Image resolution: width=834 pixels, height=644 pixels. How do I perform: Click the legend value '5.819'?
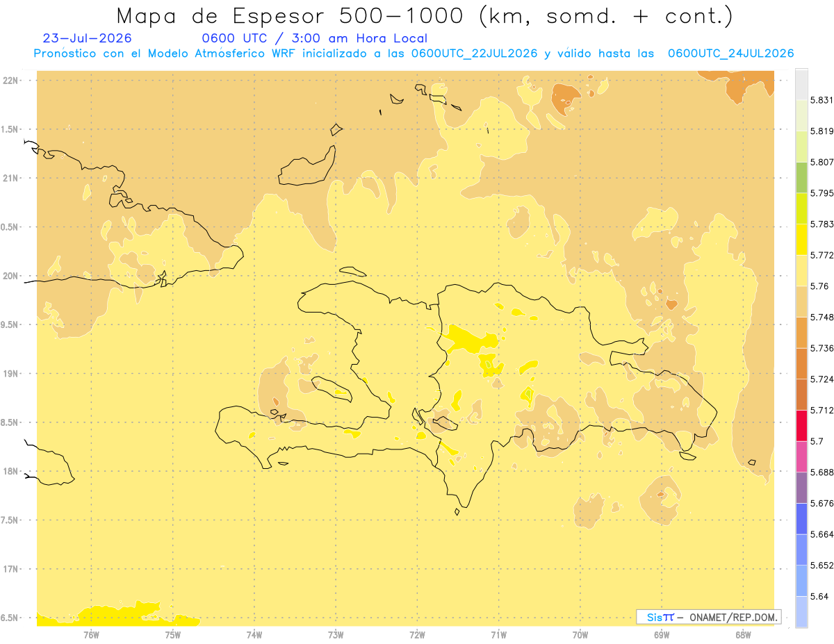(x=822, y=131)
